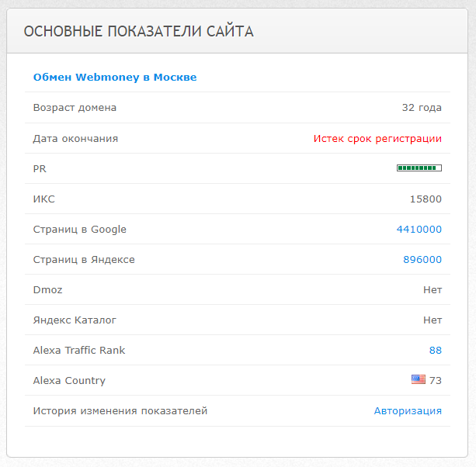
Task: Select the Alexa Traffic Rank label
Action: point(79,351)
